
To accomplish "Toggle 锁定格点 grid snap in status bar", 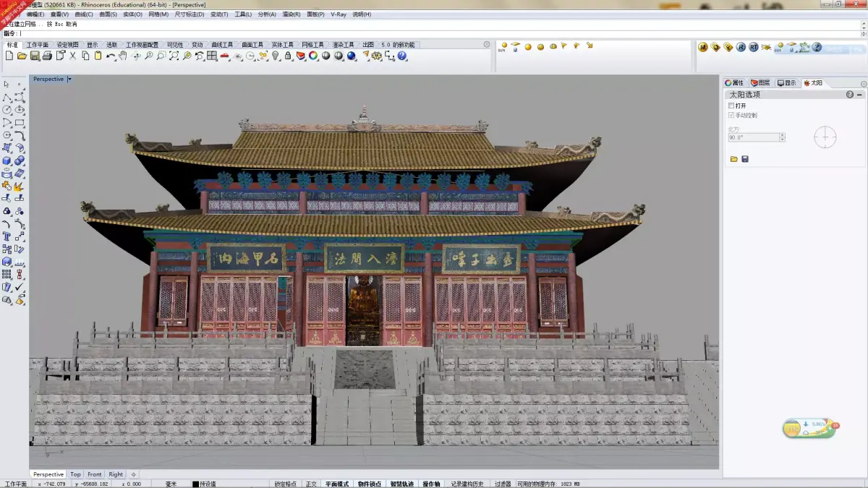I will coord(285,484).
